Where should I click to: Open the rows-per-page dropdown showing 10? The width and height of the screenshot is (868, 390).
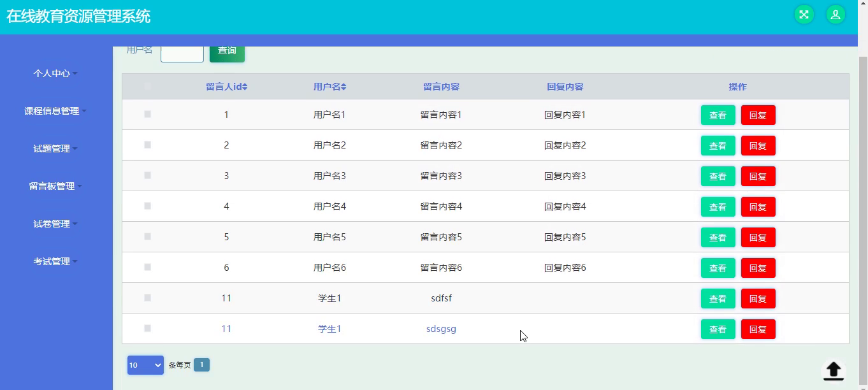145,365
